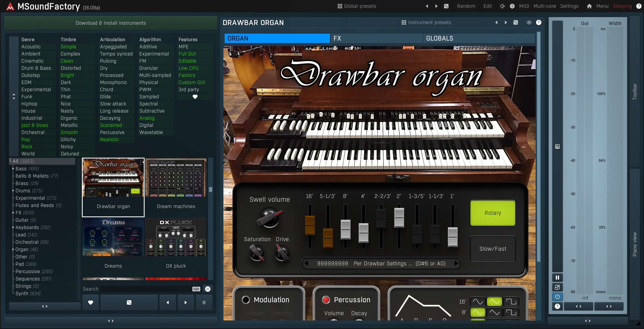Open instrument help question mark icon
The height and width of the screenshot is (329, 644).
point(539,22)
